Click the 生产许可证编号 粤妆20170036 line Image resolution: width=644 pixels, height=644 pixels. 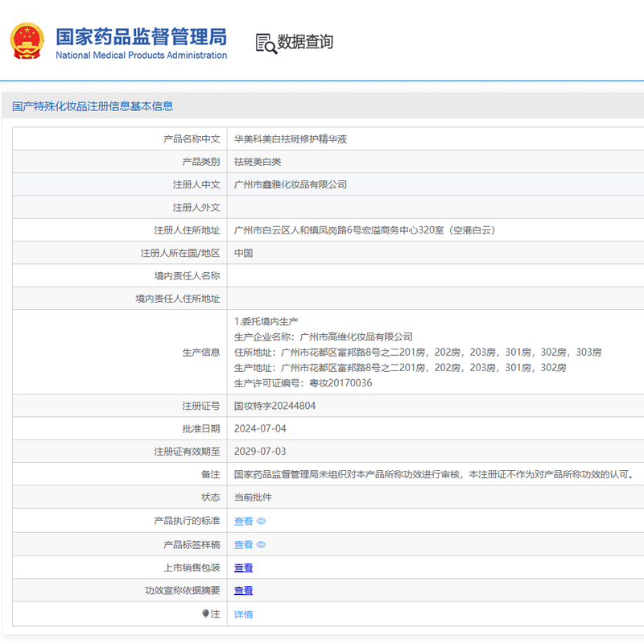pos(303,383)
